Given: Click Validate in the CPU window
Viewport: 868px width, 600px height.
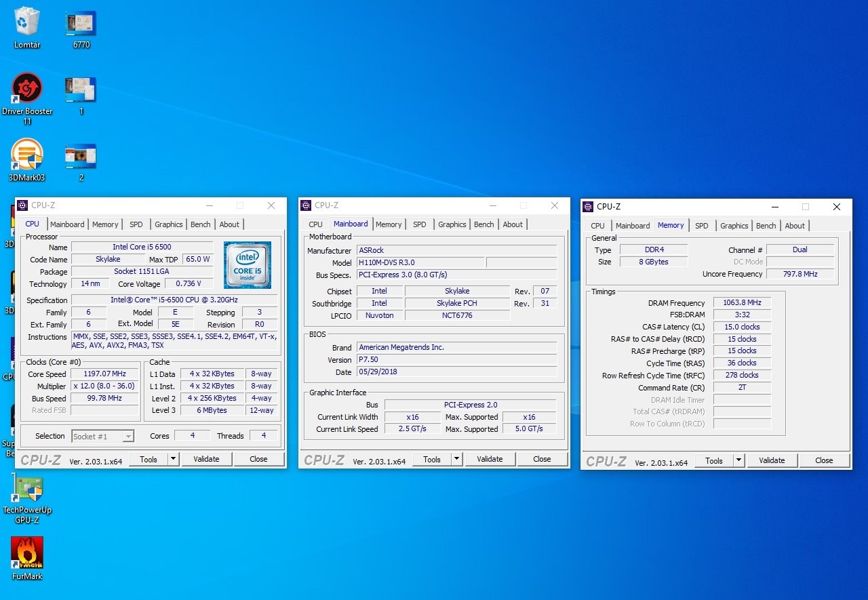Looking at the screenshot, I should pos(207,459).
